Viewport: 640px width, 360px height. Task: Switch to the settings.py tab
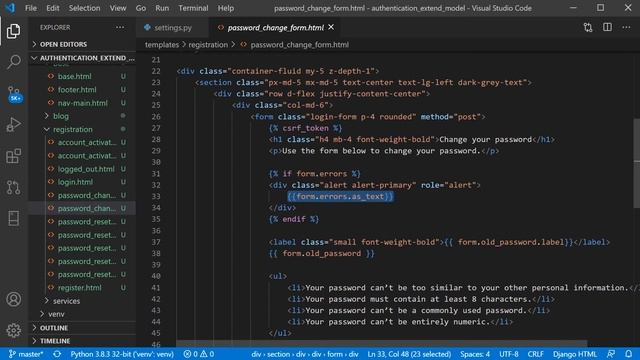point(172,27)
